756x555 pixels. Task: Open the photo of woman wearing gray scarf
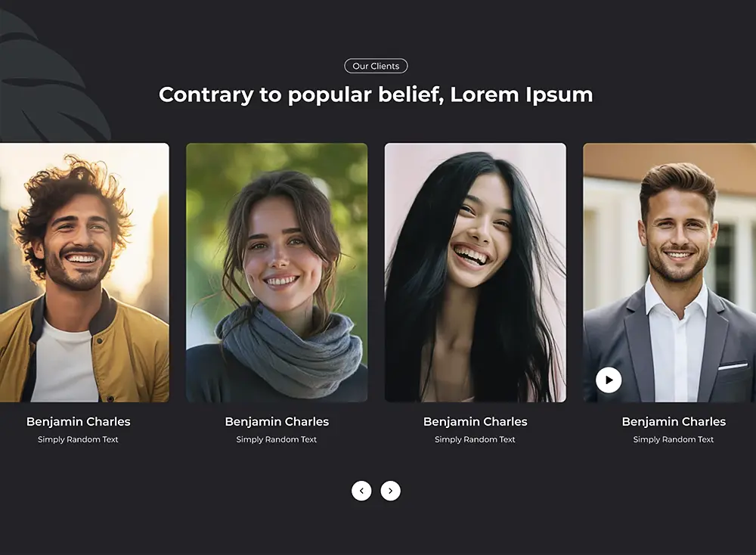coord(277,272)
